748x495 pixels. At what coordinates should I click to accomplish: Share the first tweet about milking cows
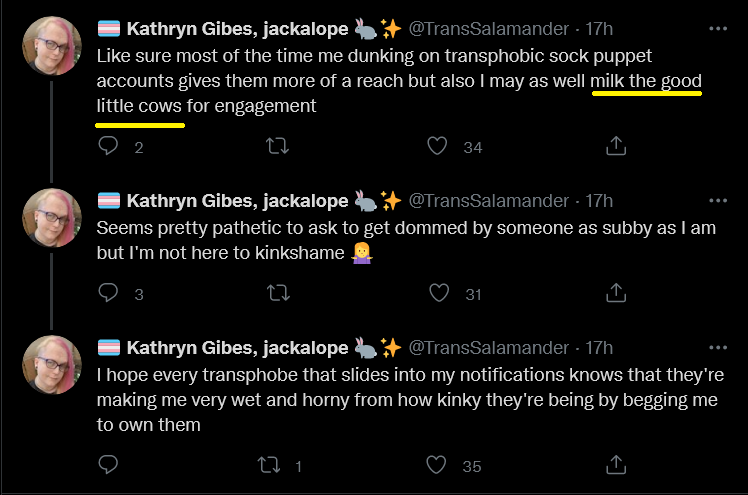click(x=616, y=146)
